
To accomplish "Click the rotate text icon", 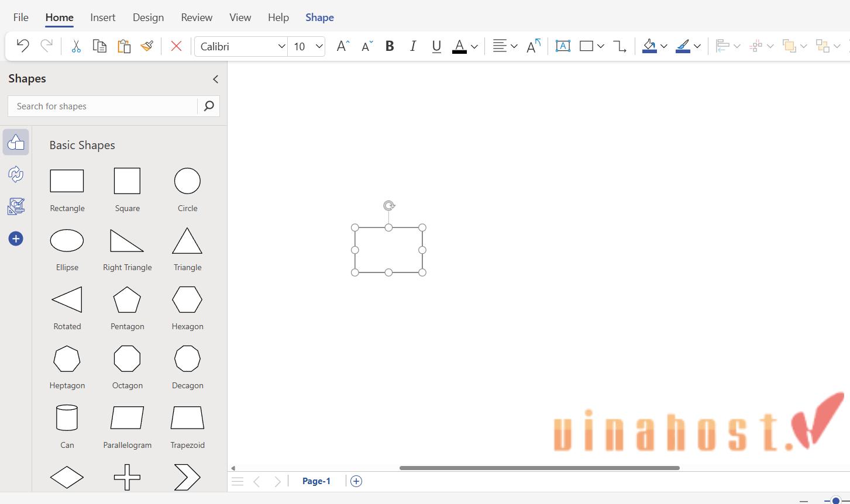I will pos(534,46).
